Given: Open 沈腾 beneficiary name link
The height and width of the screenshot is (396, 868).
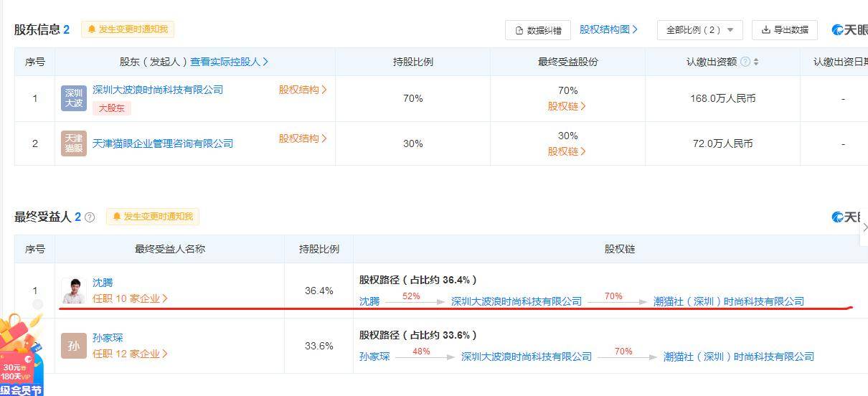Looking at the screenshot, I should click(x=103, y=283).
